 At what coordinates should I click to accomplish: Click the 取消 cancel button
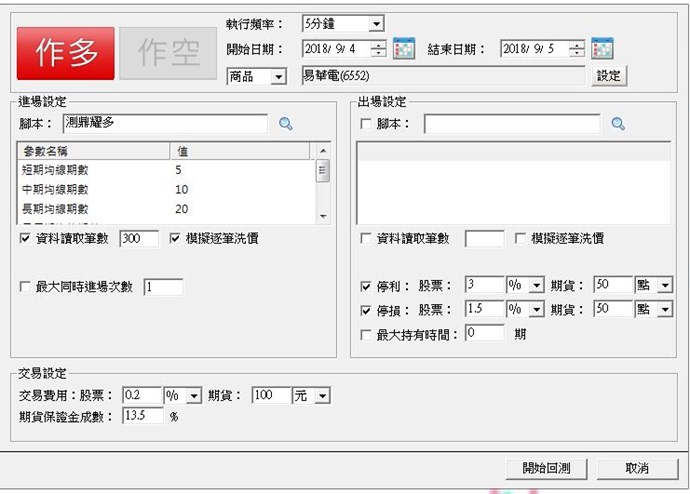point(637,468)
